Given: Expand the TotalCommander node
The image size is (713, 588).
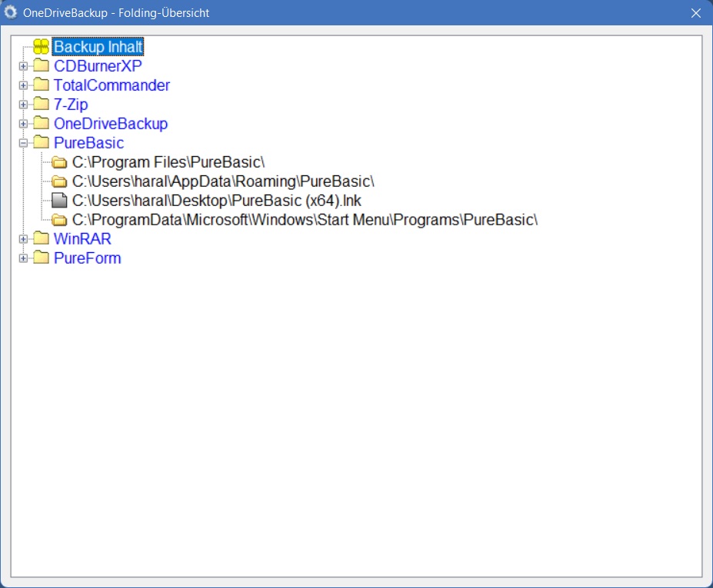Looking at the screenshot, I should (x=23, y=85).
